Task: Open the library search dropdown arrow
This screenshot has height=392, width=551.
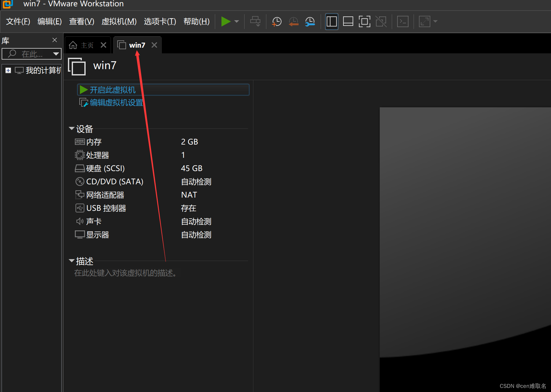Action: [x=56, y=54]
